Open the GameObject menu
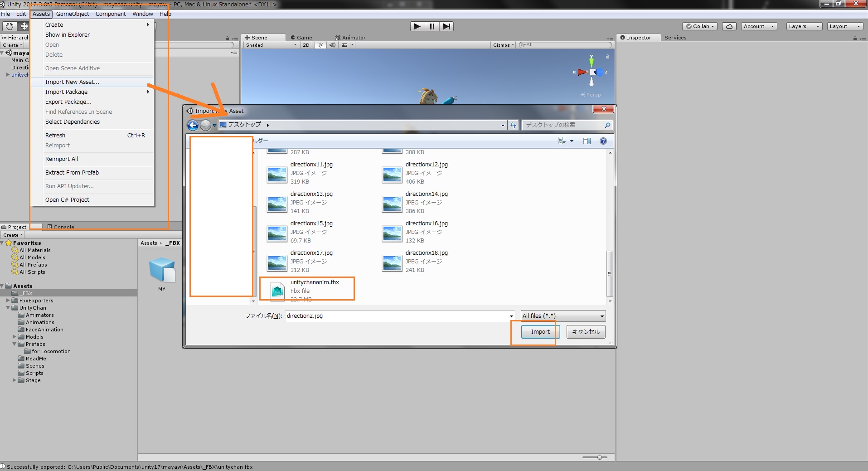The width and height of the screenshot is (868, 471). point(73,14)
